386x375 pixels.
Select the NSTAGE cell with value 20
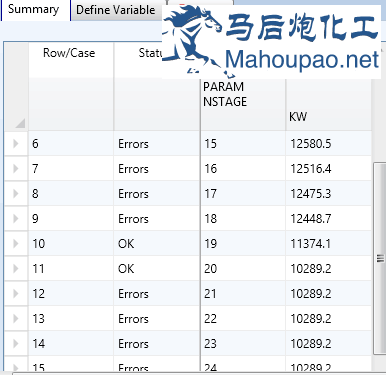[x=243, y=269]
